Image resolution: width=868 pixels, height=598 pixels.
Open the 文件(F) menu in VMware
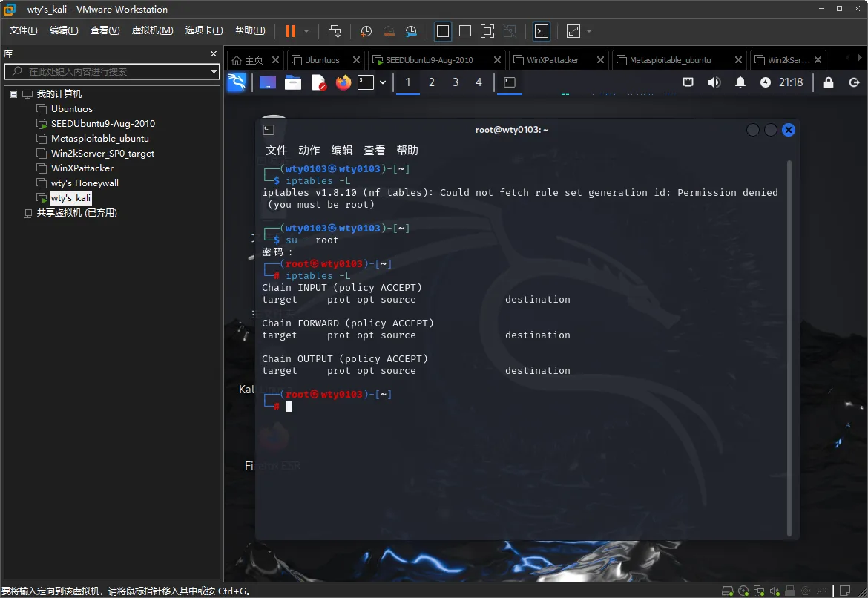tap(23, 30)
